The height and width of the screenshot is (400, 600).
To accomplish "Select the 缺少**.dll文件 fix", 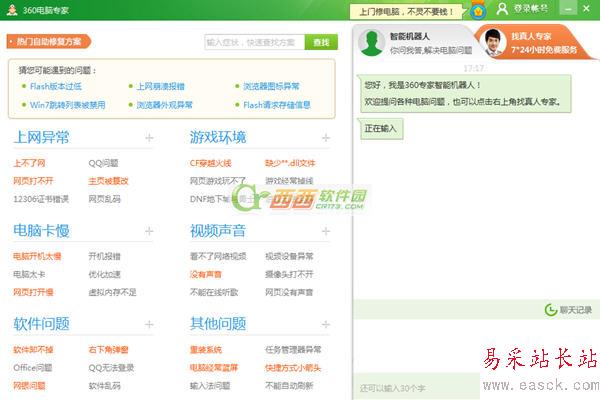I will pyautogui.click(x=290, y=163).
